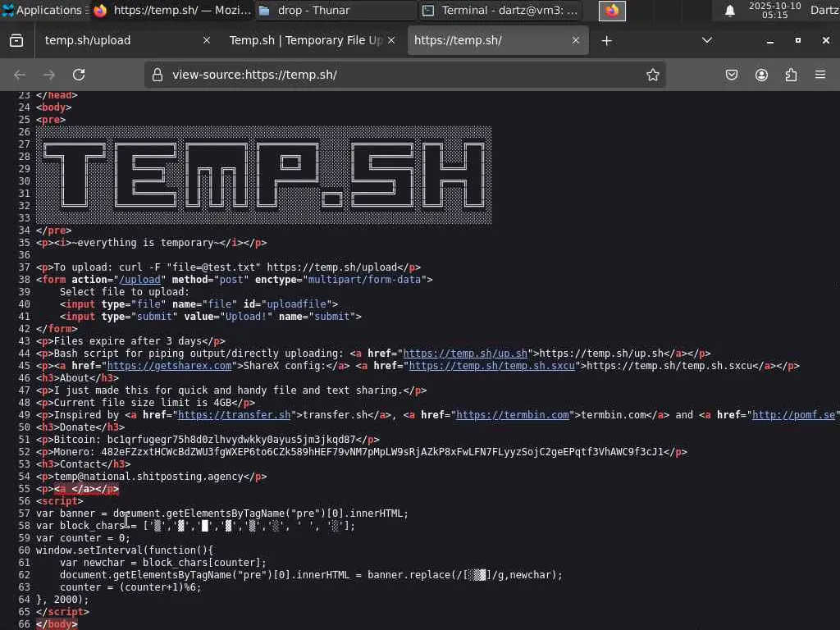Click the Monero address text on line 52
This screenshot has height=630, width=840.
(x=382, y=452)
